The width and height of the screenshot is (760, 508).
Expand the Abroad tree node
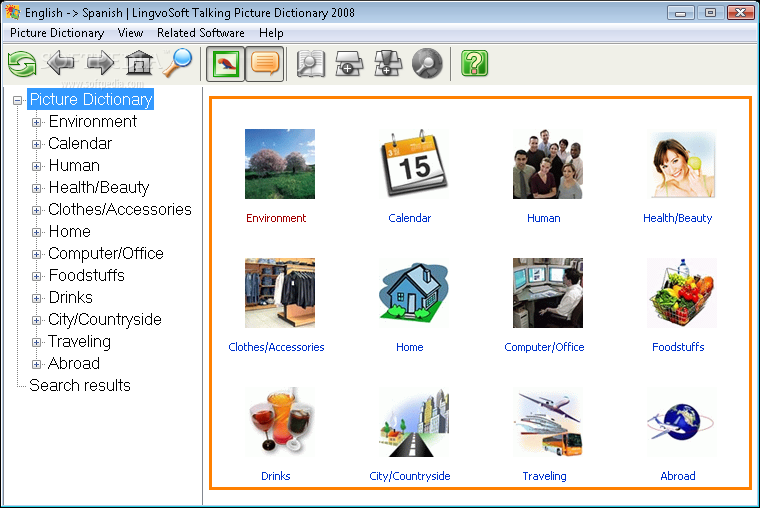coord(36,364)
